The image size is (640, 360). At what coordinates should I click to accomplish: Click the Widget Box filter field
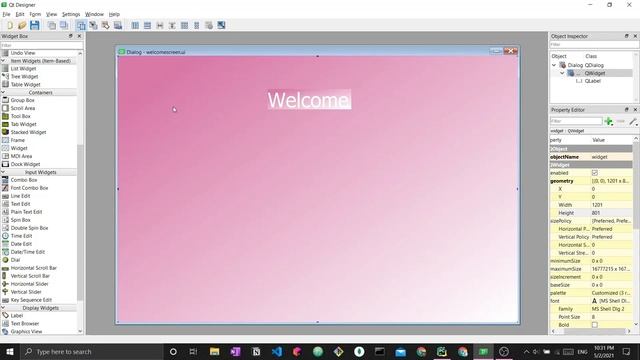click(x=42, y=45)
